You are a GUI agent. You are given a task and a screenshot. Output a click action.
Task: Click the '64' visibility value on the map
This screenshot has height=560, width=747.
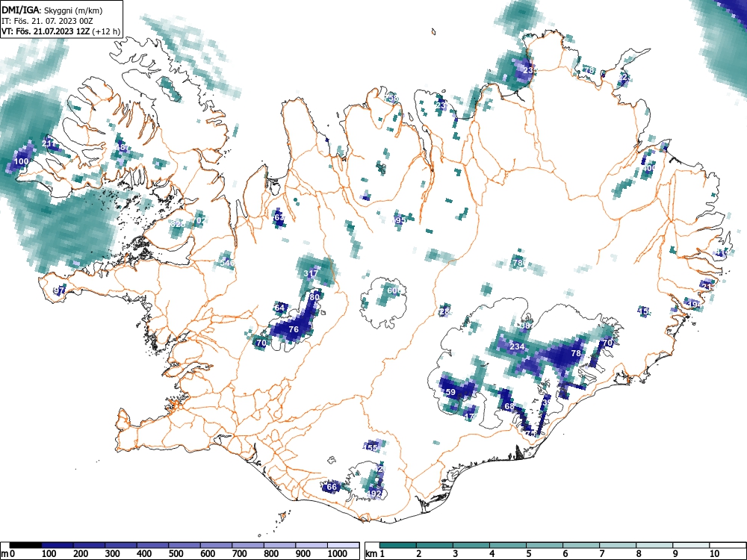pos(279,308)
